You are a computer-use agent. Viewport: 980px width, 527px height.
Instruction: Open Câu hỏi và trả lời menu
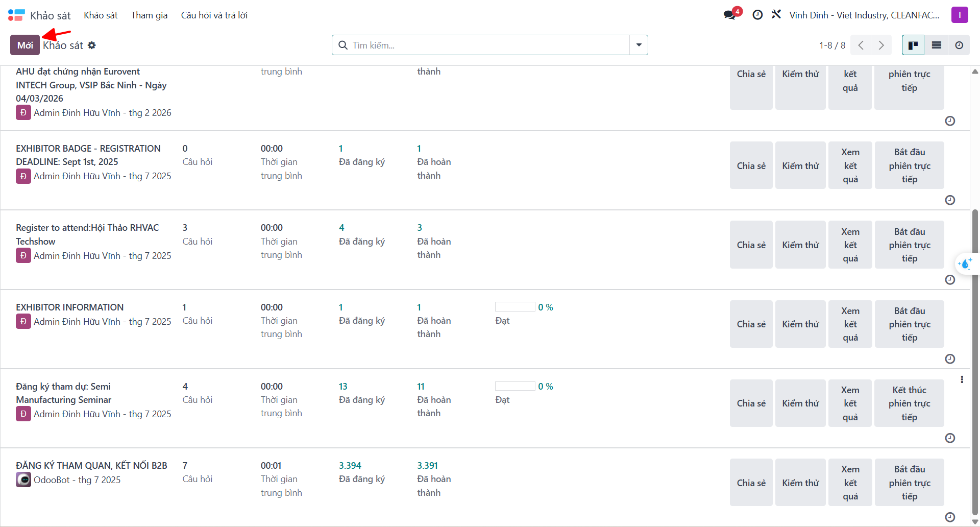pos(214,15)
